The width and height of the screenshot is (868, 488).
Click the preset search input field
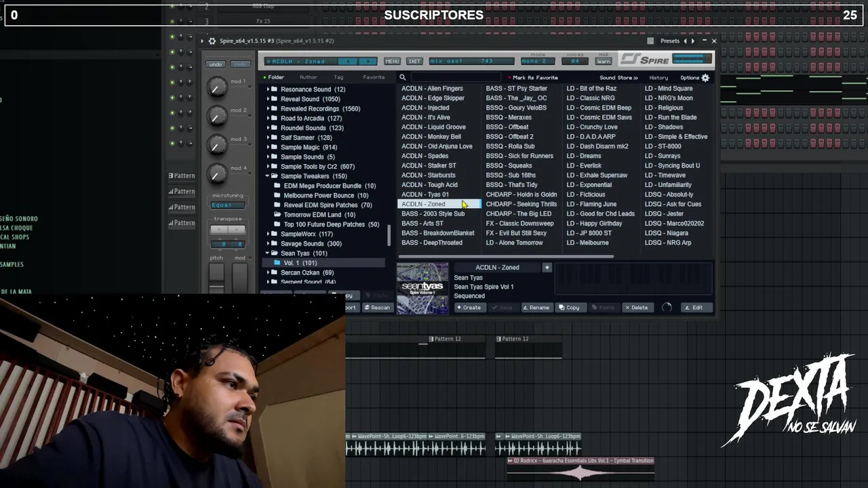tap(456, 78)
